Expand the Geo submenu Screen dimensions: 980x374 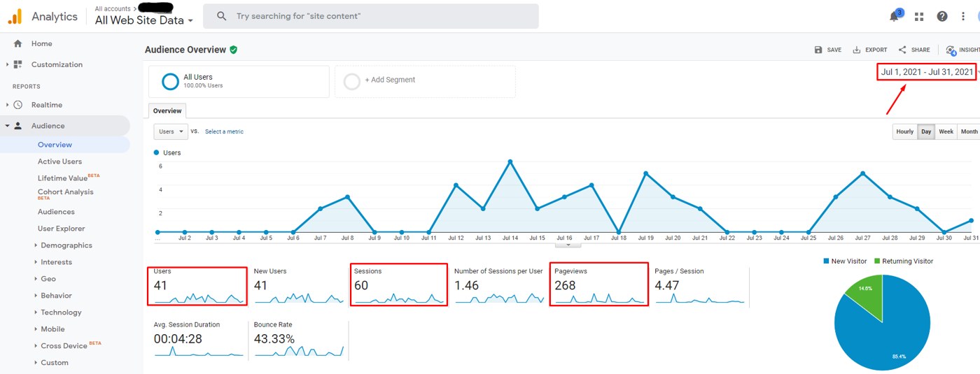coord(36,279)
